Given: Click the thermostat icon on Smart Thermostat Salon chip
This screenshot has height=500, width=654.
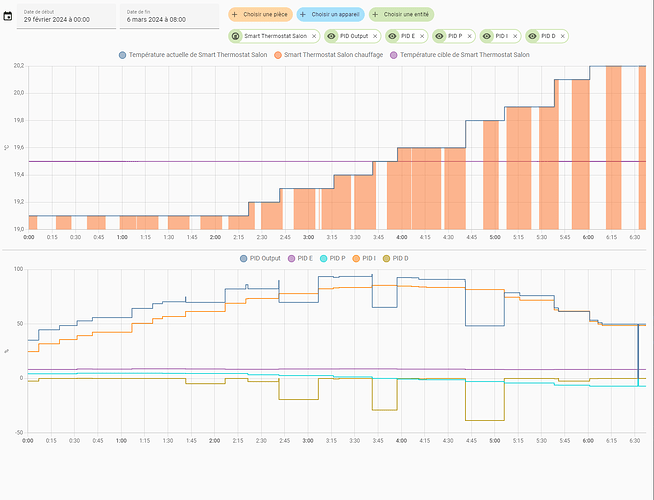Looking at the screenshot, I should point(235,36).
